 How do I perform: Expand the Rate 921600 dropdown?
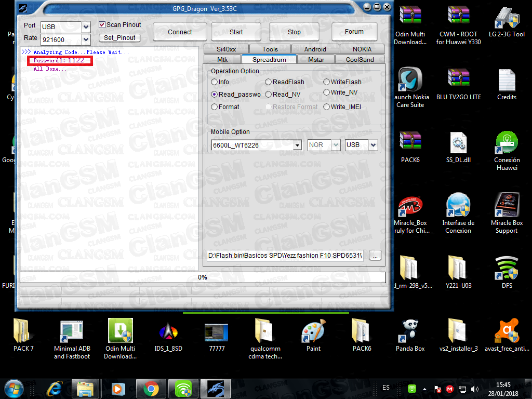coord(86,39)
